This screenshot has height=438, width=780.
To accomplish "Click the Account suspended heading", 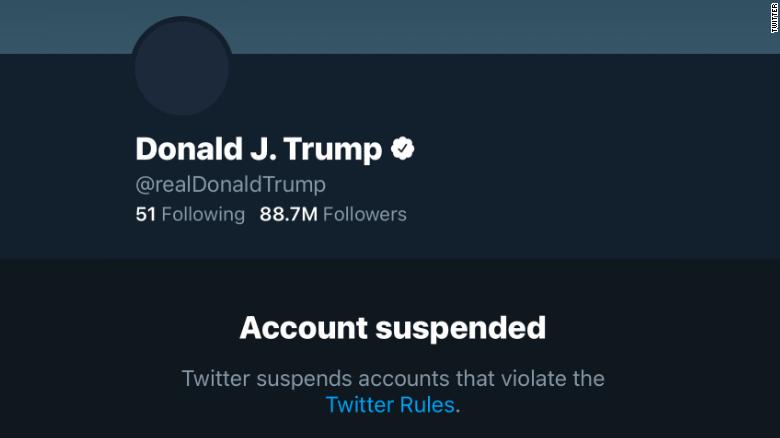I will (392, 327).
